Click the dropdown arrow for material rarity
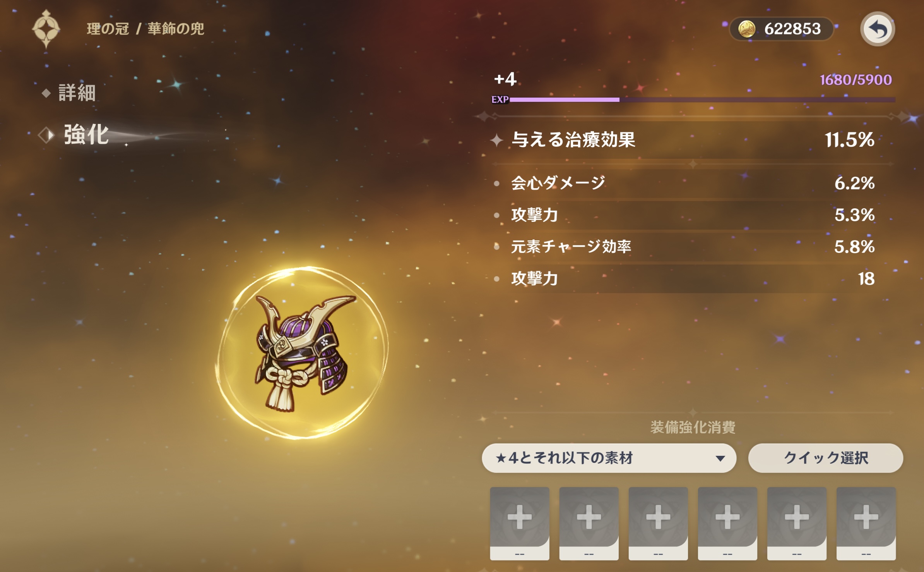 720,459
